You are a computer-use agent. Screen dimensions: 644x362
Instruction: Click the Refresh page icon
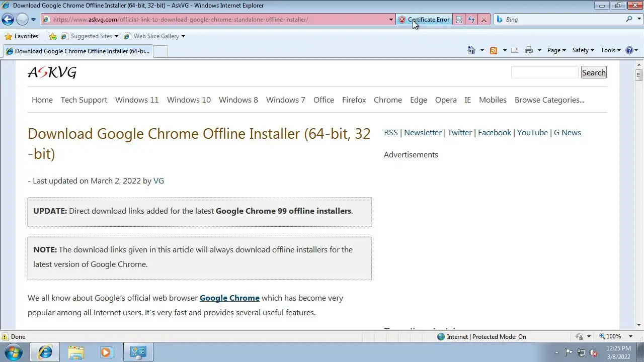471,20
